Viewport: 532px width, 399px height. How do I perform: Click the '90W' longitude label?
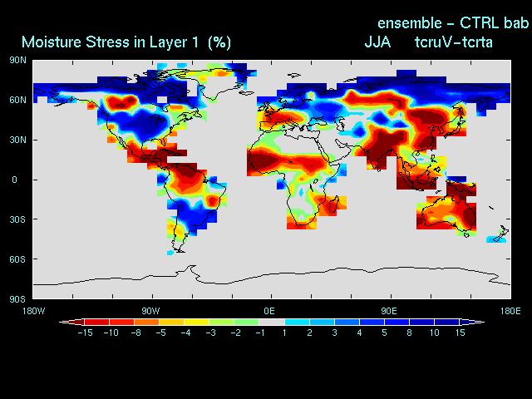tap(150, 311)
